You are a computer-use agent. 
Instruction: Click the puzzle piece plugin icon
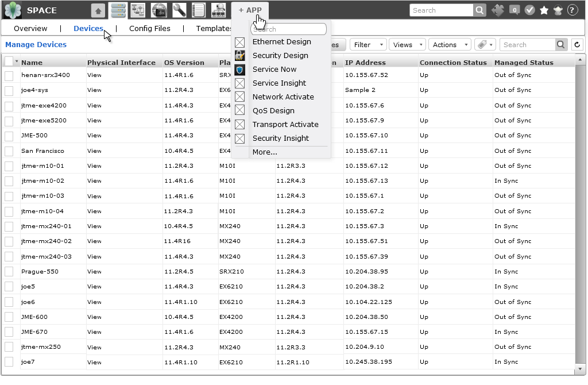[498, 10]
